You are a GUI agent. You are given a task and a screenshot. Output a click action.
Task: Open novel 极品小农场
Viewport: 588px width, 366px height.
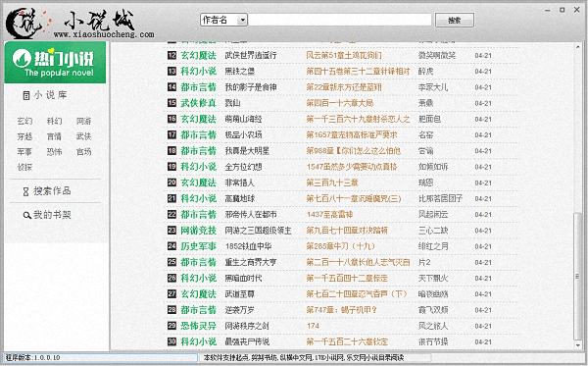[x=243, y=134]
